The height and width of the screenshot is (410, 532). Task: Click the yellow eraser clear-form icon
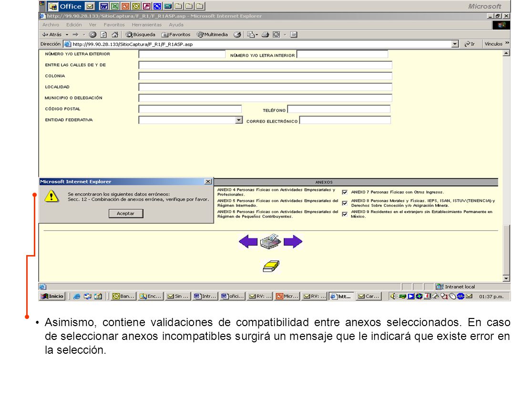pyautogui.click(x=271, y=266)
